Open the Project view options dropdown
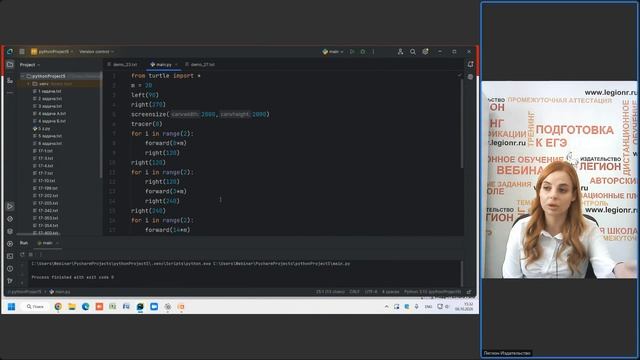 tap(30, 65)
